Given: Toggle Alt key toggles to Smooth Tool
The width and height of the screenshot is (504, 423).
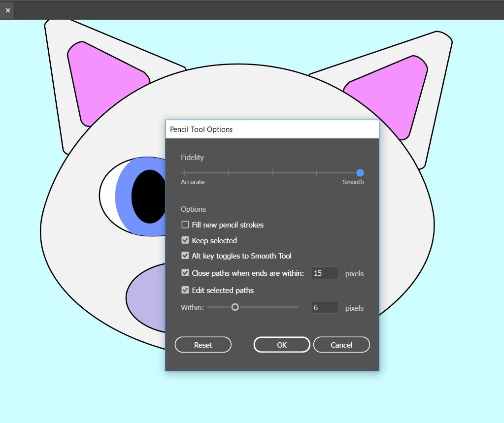Looking at the screenshot, I should pos(185,256).
